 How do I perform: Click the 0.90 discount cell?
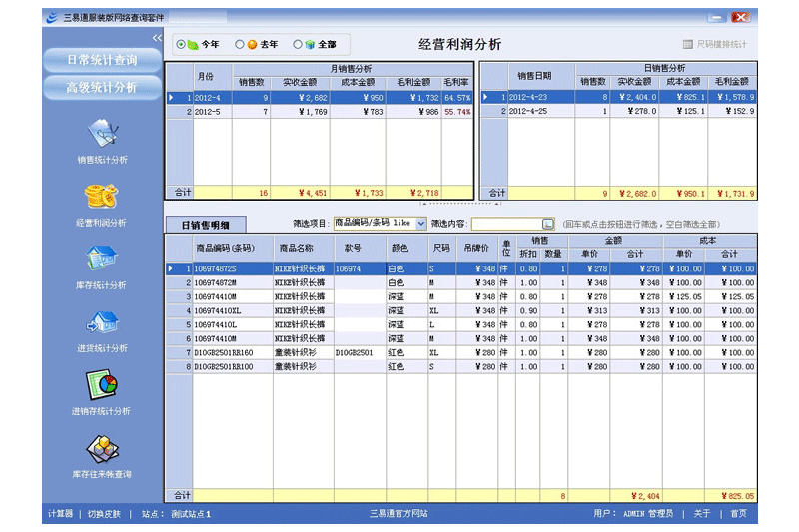[x=528, y=310]
